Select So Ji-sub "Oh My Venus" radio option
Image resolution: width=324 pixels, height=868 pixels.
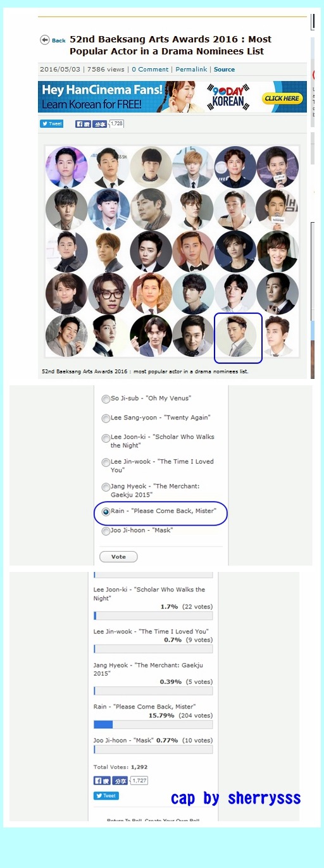coord(106,399)
